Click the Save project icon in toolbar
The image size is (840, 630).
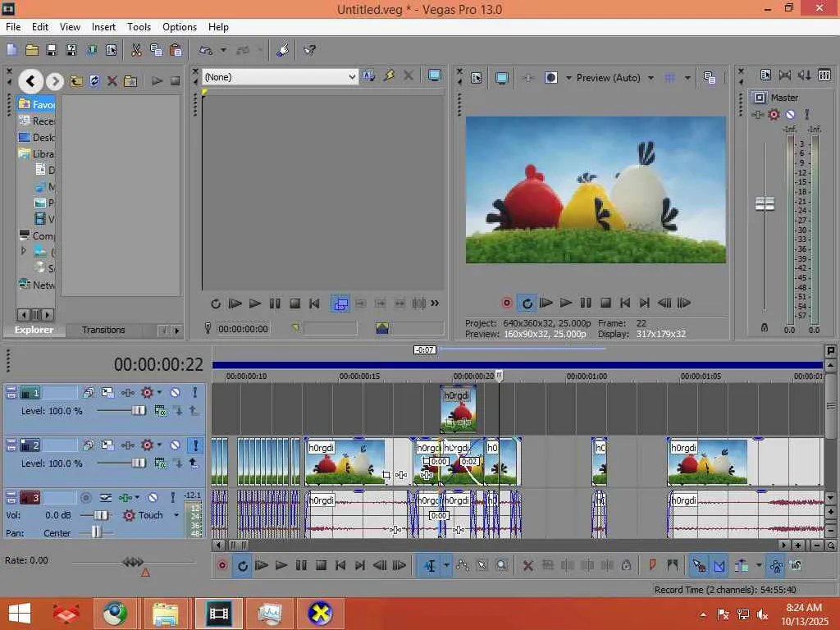tap(51, 50)
